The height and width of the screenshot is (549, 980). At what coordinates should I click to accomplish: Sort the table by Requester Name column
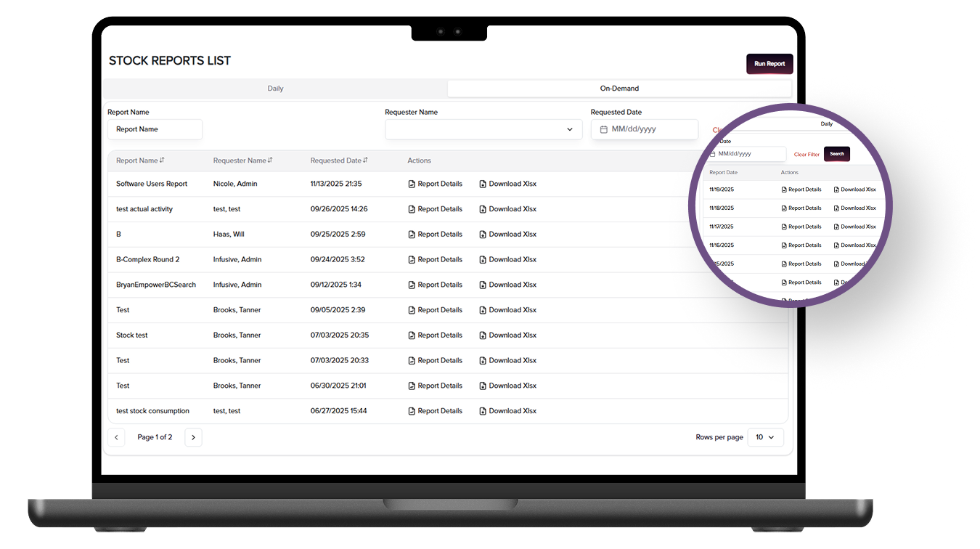coord(270,160)
